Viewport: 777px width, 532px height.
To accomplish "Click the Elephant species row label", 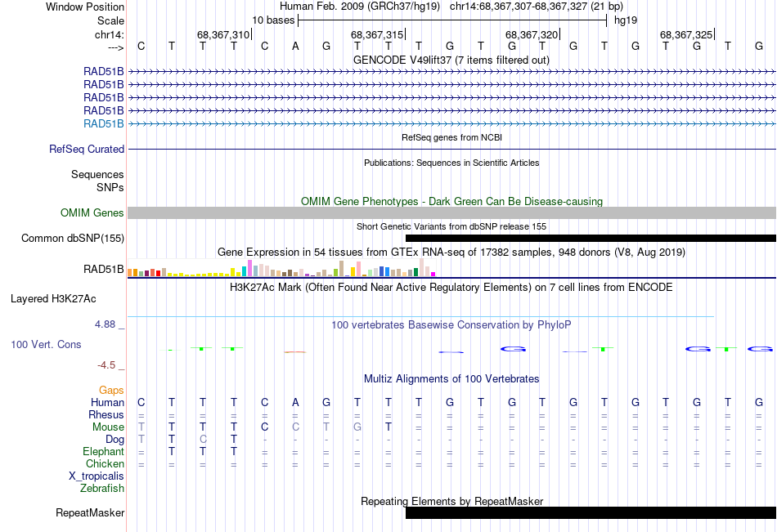I will pyautogui.click(x=104, y=451).
